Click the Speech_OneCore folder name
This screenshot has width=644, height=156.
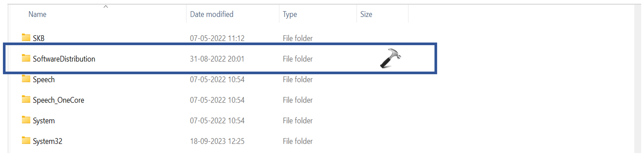click(x=59, y=100)
